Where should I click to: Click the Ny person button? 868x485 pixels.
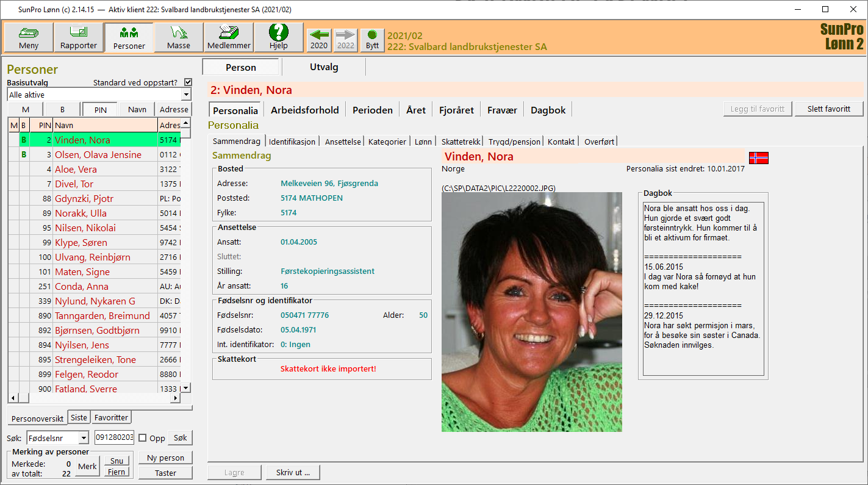click(x=165, y=458)
